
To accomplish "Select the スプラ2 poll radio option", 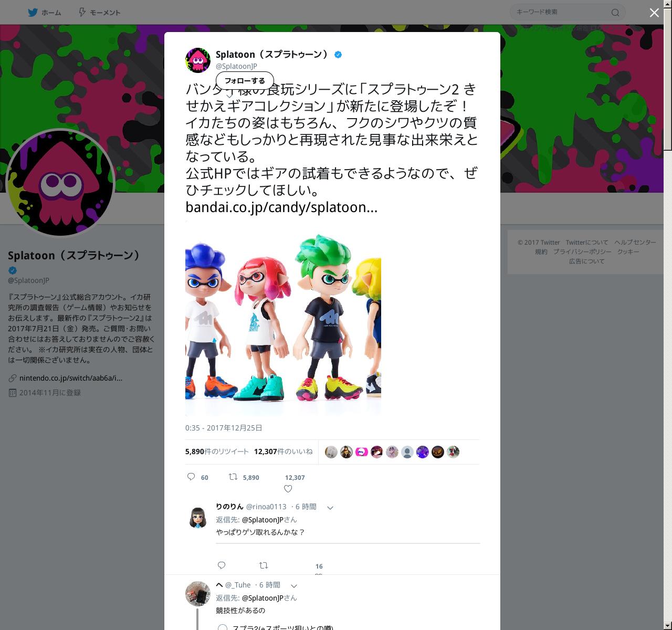I will pos(223,627).
